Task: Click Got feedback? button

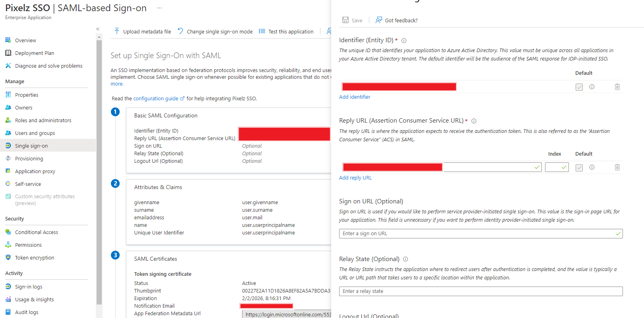Action: click(397, 20)
